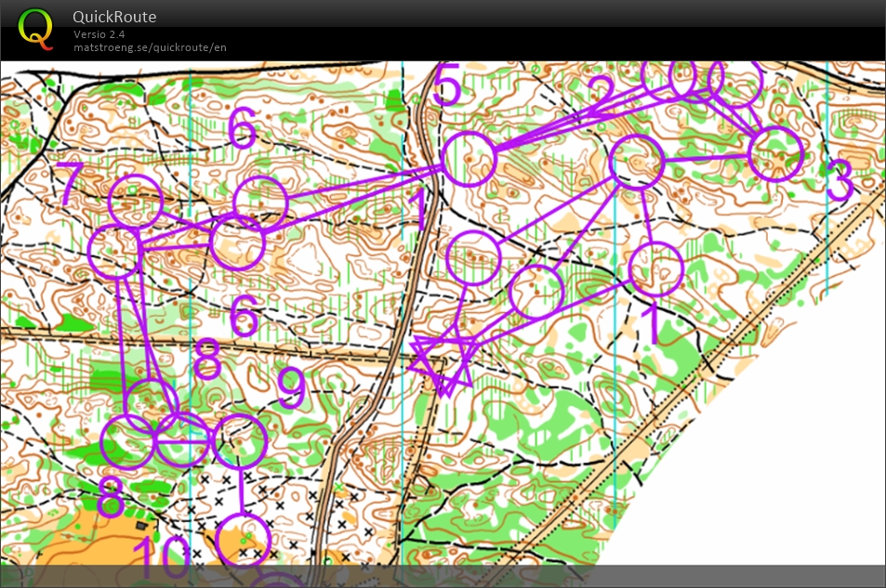Screen dimensions: 886x588
Task: Click the control circle directly above the start triangle
Action: tap(474, 258)
